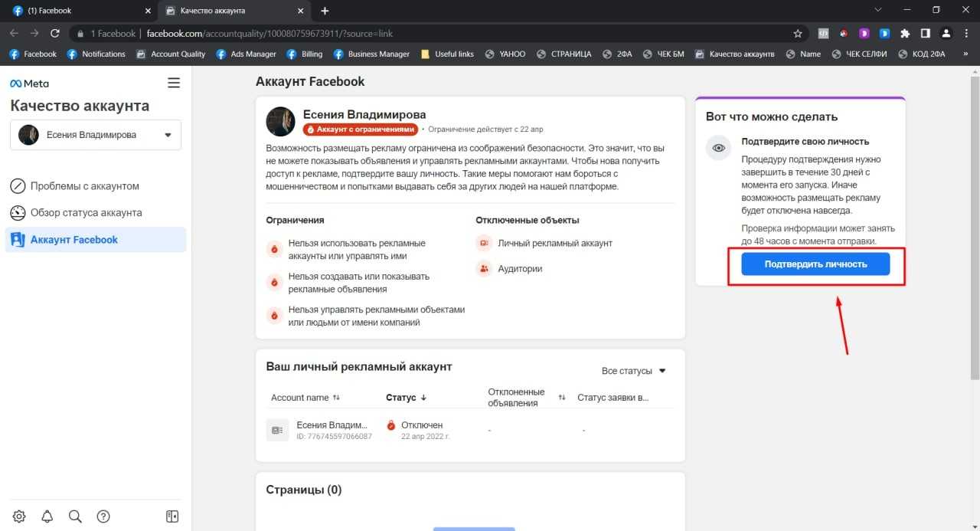Click the Аудитории disabled object
980x531 pixels.
tap(510, 269)
